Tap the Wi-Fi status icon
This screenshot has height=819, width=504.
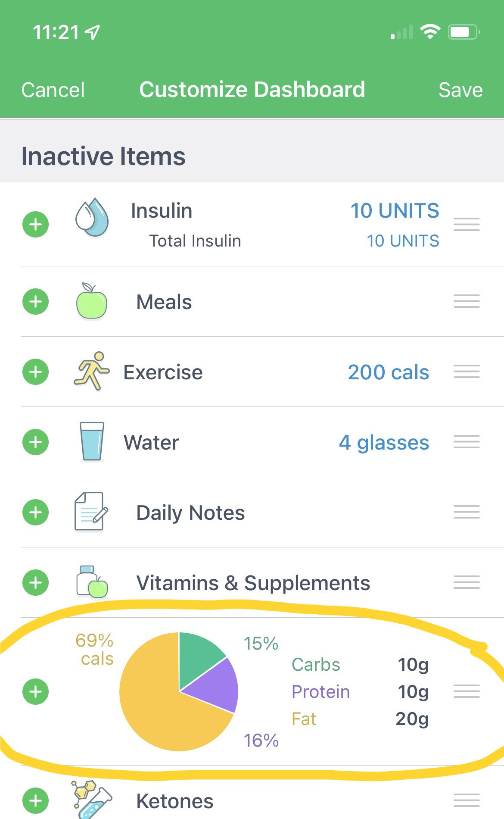point(429,31)
